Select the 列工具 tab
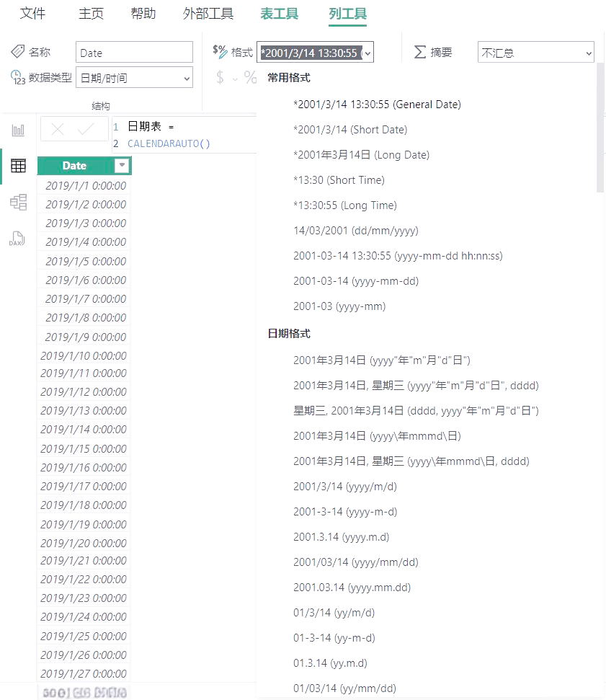Image resolution: width=606 pixels, height=700 pixels. 347,14
